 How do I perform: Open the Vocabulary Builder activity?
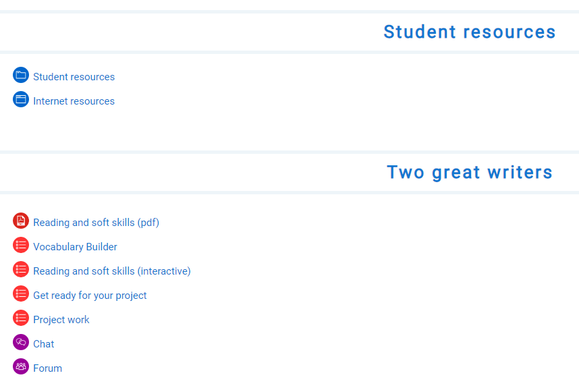click(75, 246)
